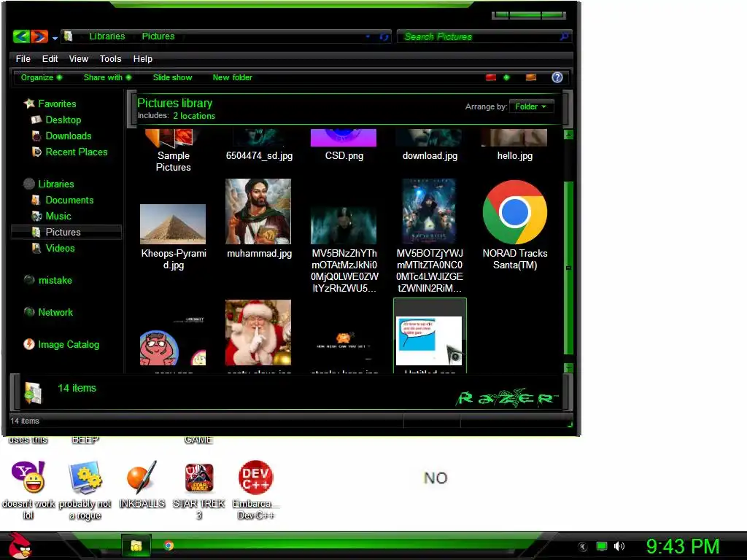Change view with red view icon
747x560 pixels.
pyautogui.click(x=491, y=77)
